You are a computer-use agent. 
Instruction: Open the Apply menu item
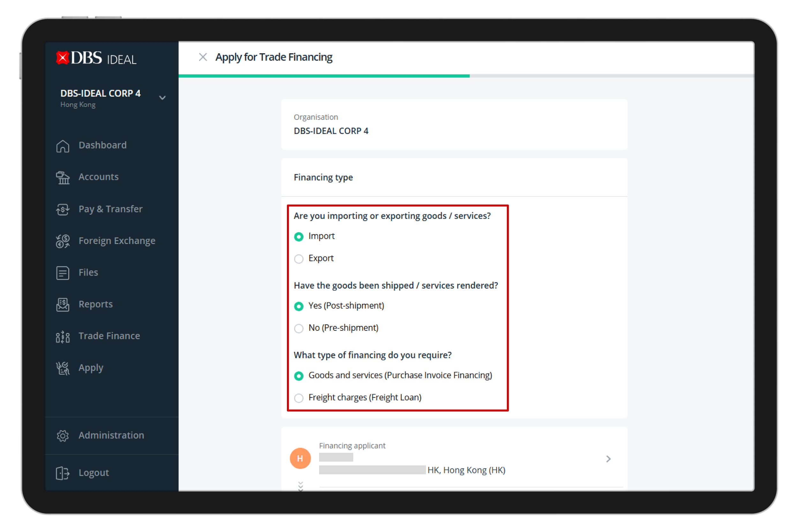point(91,368)
